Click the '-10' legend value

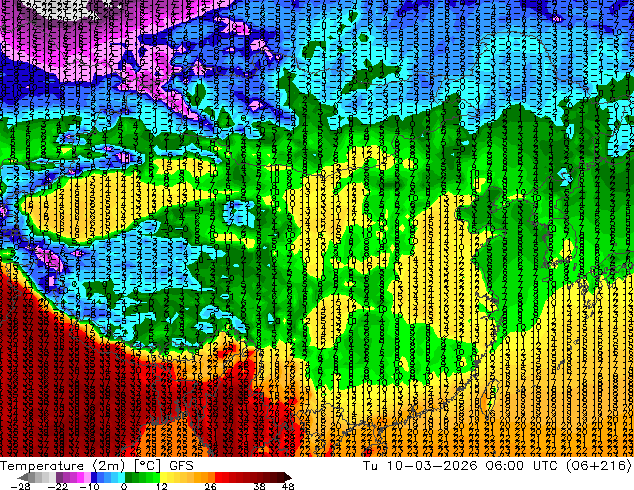coord(89,486)
